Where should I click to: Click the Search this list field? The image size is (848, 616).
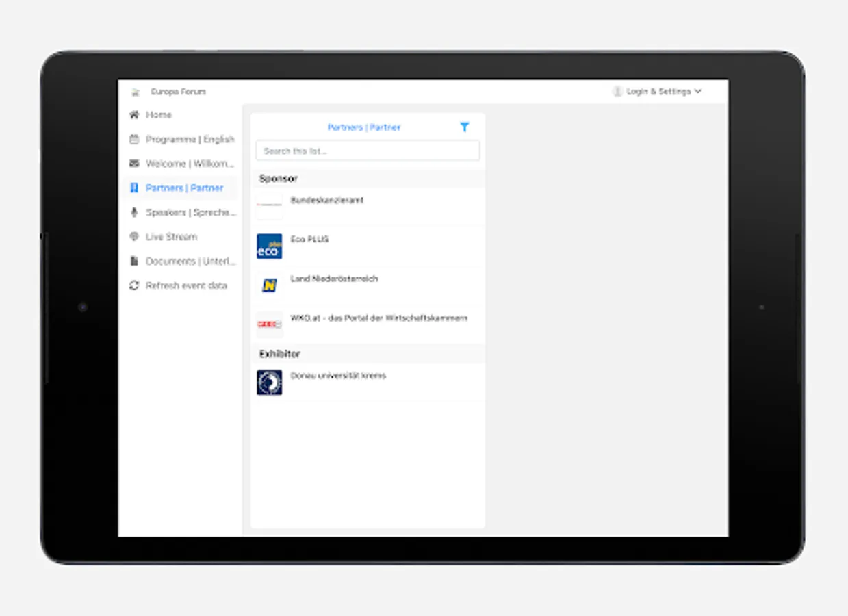tap(368, 150)
